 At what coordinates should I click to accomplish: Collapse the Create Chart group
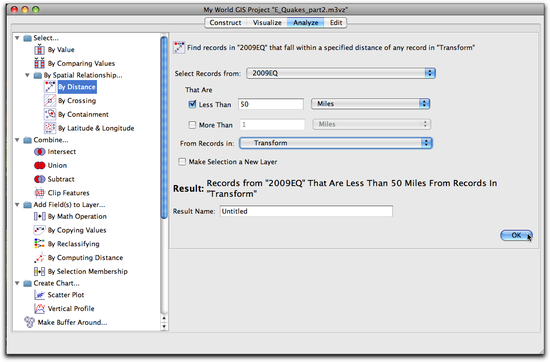(17, 283)
